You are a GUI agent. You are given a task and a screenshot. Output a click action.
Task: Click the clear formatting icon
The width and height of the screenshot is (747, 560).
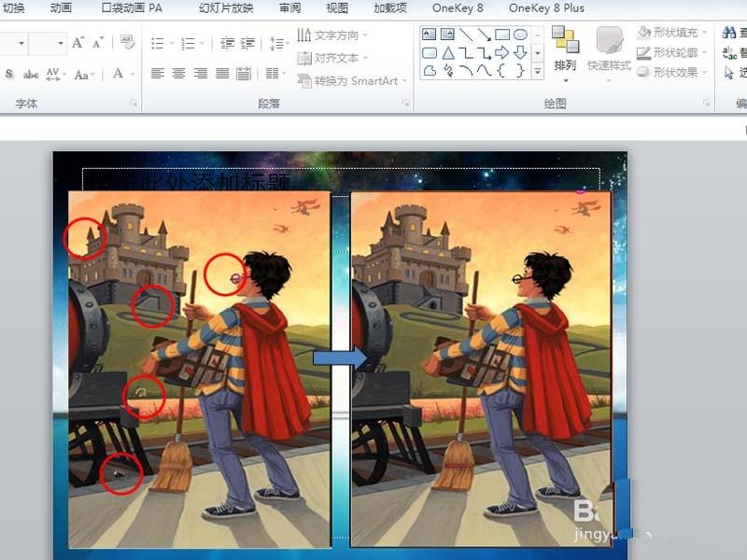128,43
